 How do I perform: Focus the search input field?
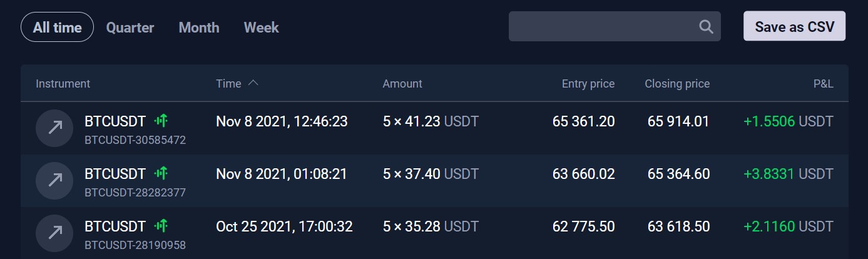pos(615,27)
